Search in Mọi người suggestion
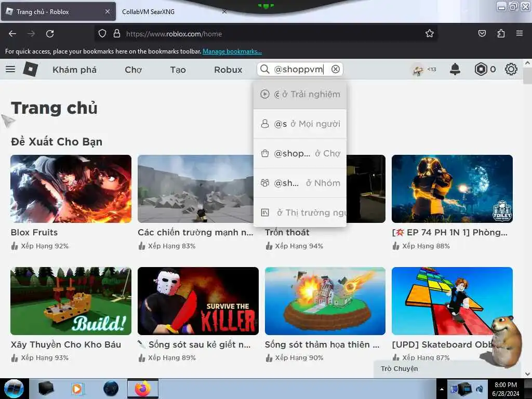The image size is (532, 399). click(300, 124)
